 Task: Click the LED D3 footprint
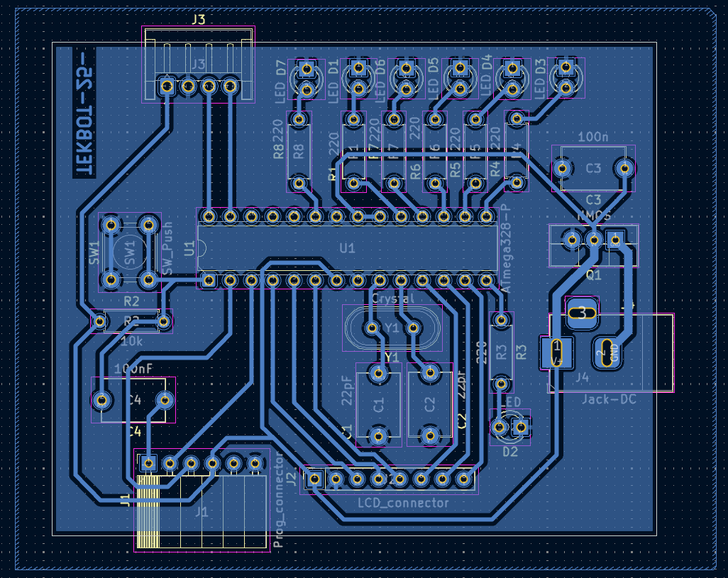566,78
